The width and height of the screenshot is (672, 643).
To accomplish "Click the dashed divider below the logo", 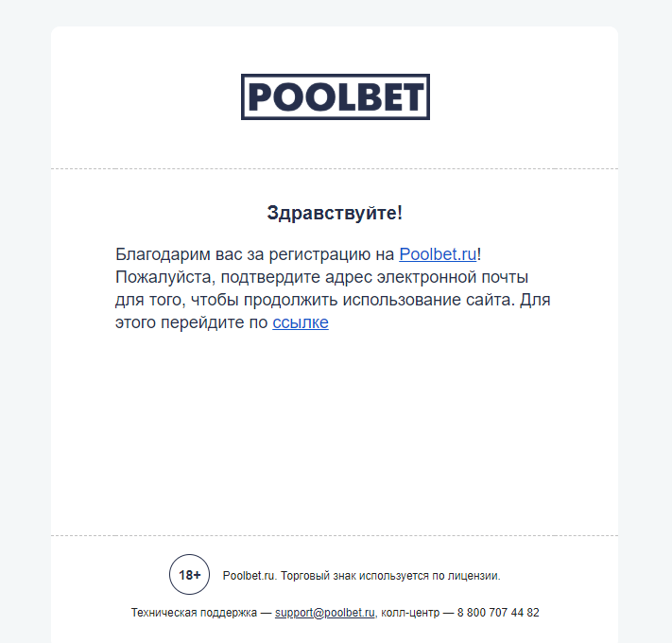I will (335, 168).
